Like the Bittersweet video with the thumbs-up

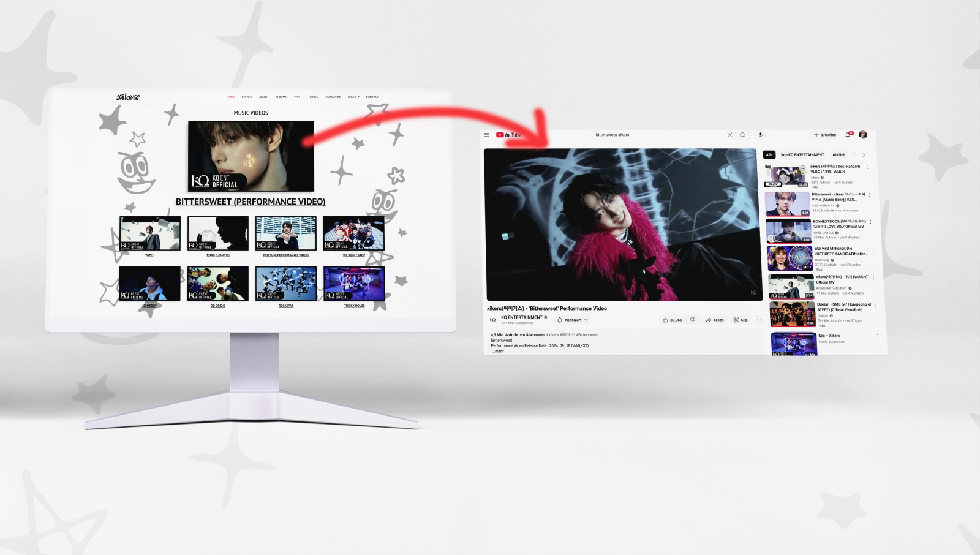pyautogui.click(x=666, y=320)
